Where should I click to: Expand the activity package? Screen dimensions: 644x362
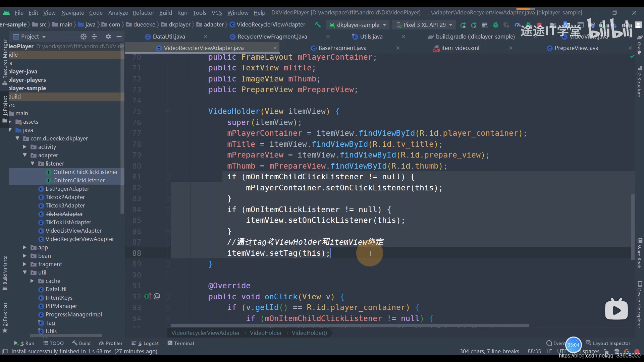(x=25, y=147)
